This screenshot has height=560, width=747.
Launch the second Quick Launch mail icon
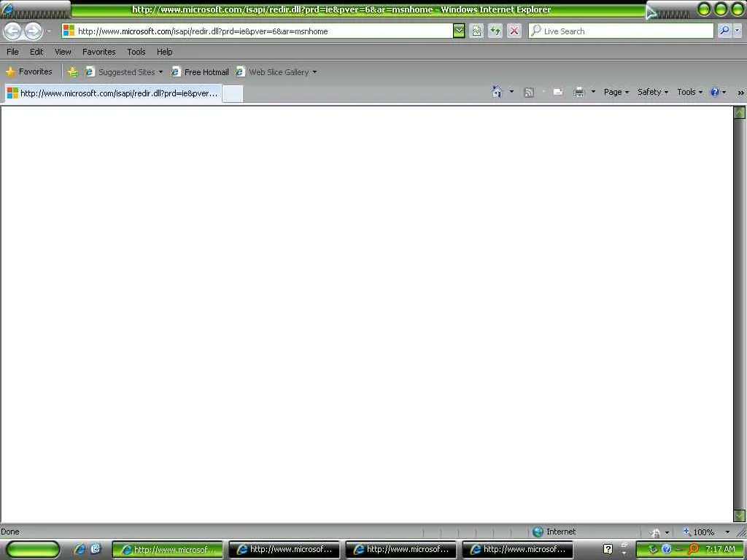pyautogui.click(x=96, y=549)
